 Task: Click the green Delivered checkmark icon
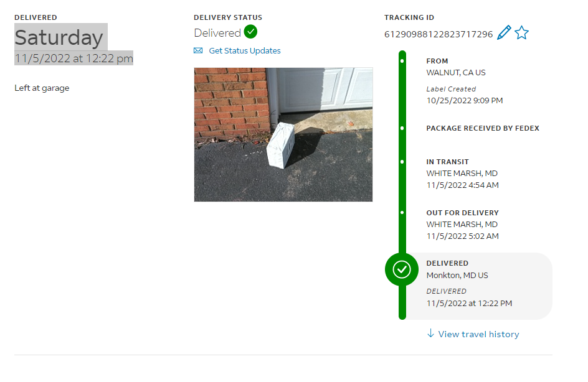click(250, 32)
